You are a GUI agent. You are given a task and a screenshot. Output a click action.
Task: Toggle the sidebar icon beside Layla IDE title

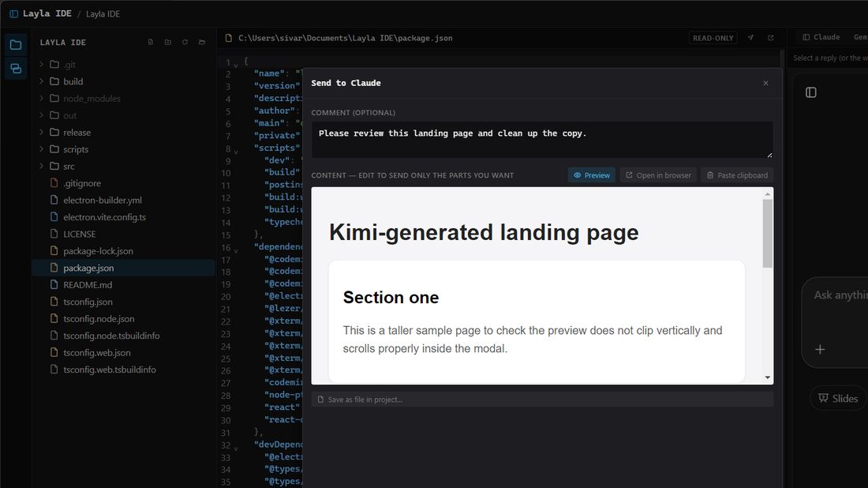click(14, 14)
